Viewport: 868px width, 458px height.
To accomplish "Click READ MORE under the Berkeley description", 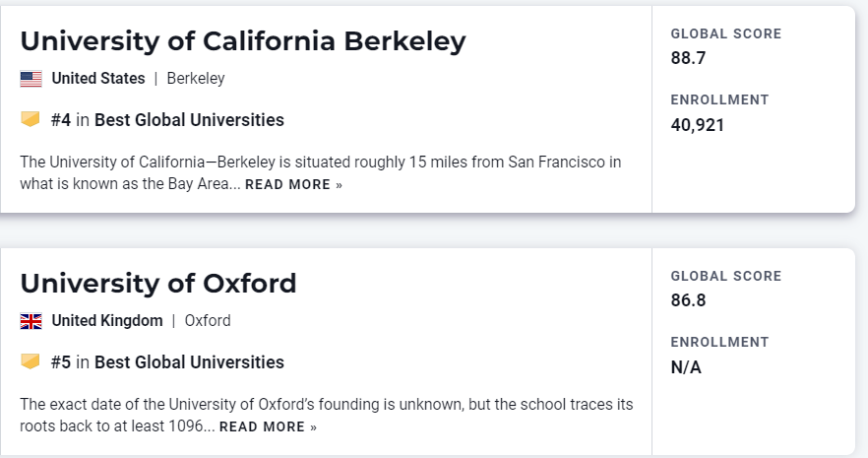I will click(x=293, y=184).
